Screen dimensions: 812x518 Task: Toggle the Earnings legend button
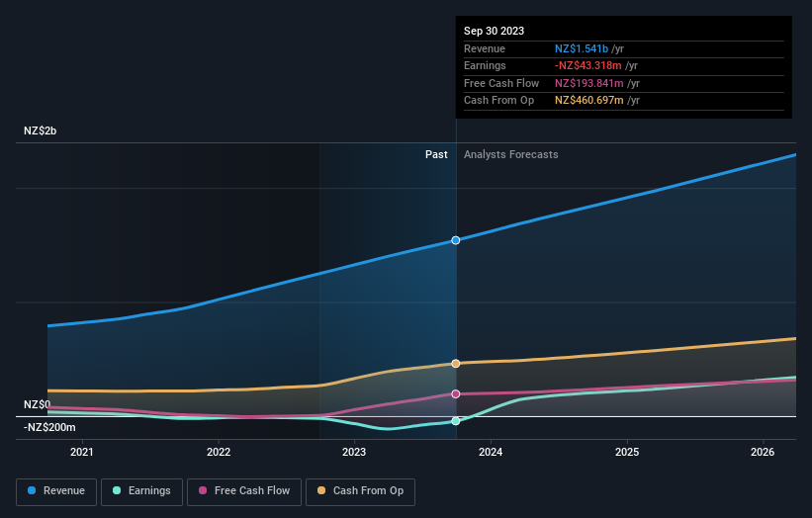(x=141, y=491)
